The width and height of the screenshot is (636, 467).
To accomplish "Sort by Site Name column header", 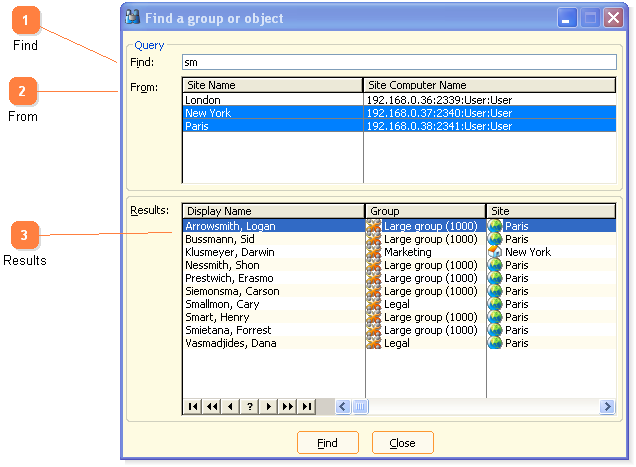I will (x=272, y=85).
